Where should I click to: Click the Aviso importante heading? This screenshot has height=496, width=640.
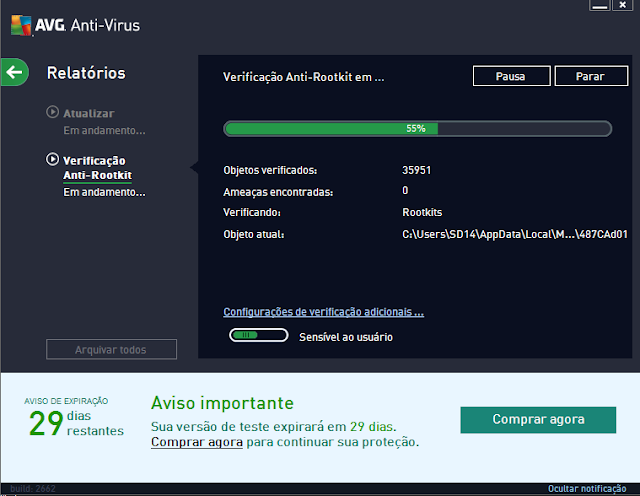click(222, 403)
